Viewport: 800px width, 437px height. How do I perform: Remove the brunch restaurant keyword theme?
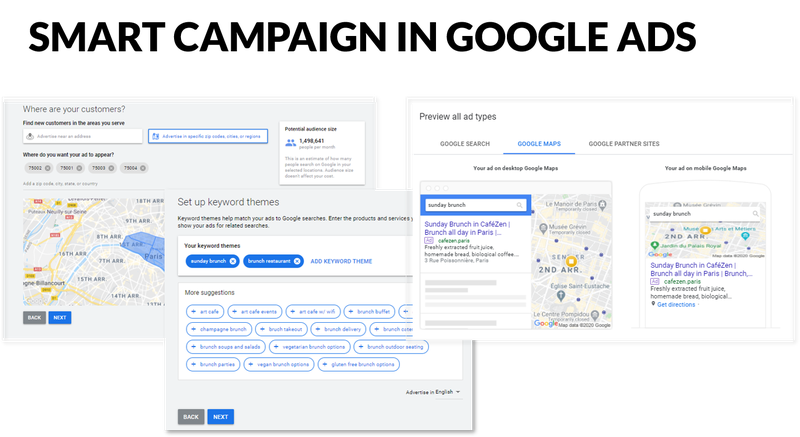coord(297,261)
